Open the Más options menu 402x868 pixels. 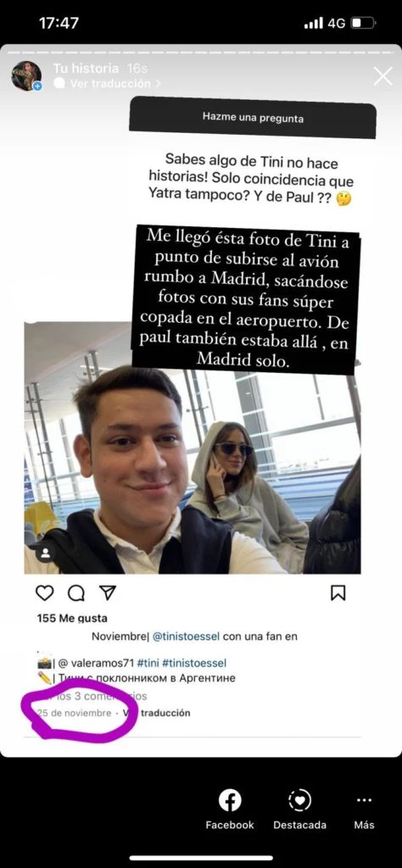click(364, 810)
